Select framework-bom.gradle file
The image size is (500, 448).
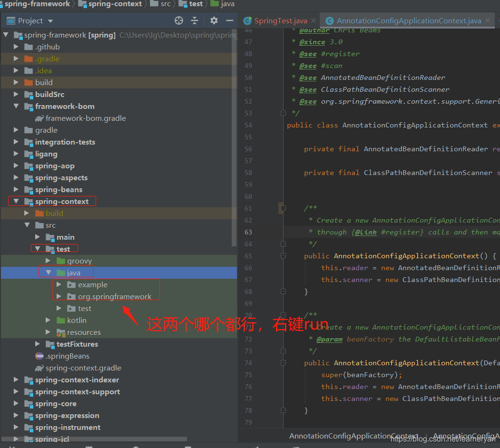tap(86, 118)
